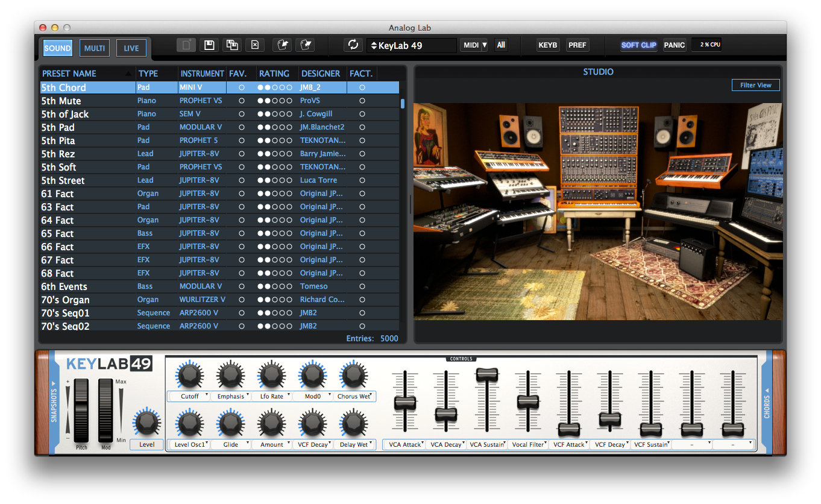Mark 5th Mute preset as favorite
This screenshot has height=504, width=821.
click(x=242, y=101)
